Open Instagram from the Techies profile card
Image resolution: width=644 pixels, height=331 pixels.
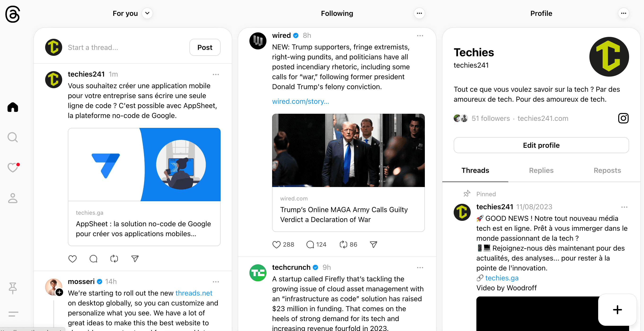pos(623,118)
